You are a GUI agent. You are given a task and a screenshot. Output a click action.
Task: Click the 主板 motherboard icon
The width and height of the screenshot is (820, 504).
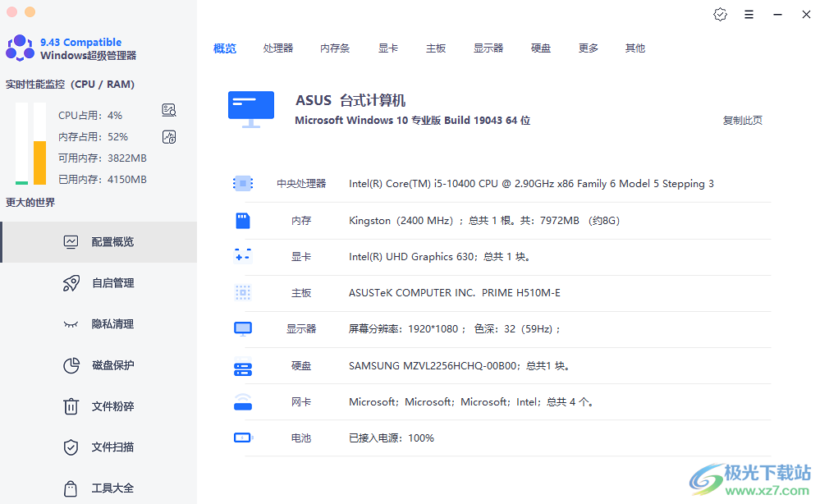[x=243, y=293]
